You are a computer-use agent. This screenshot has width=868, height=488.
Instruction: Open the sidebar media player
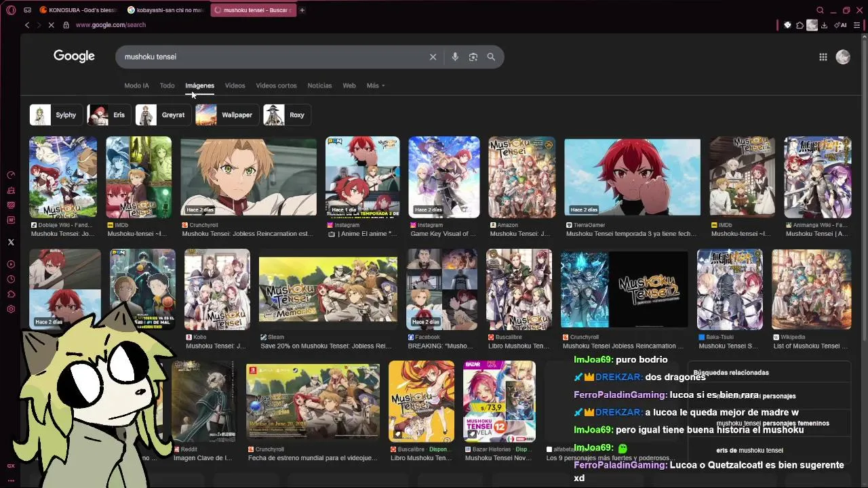coord(11,264)
